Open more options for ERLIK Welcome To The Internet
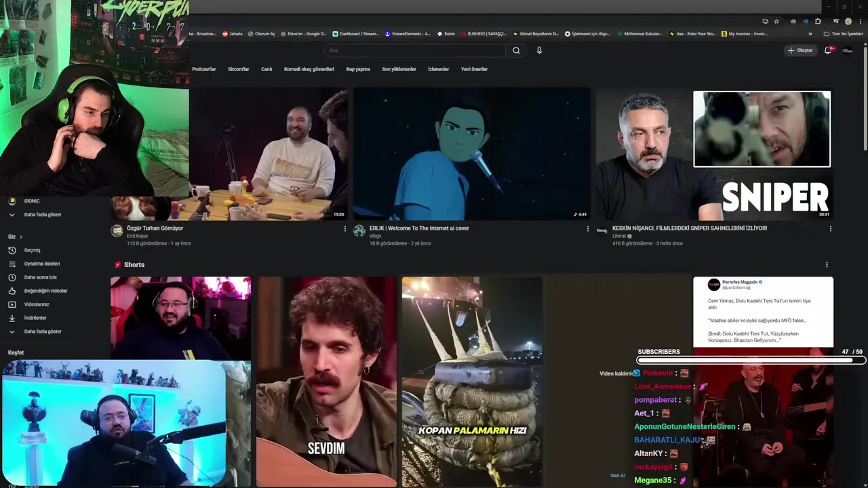868x488 pixels. point(587,229)
